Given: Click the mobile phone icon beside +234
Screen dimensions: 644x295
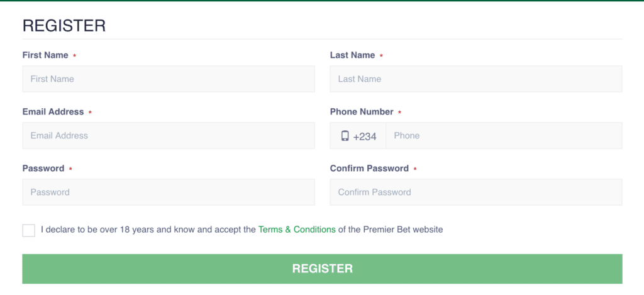Looking at the screenshot, I should pyautogui.click(x=345, y=136).
